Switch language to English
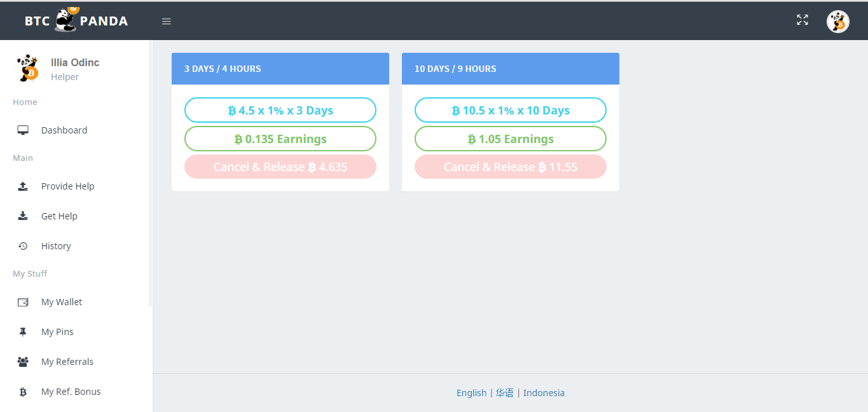This screenshot has height=412, width=868. [x=471, y=393]
